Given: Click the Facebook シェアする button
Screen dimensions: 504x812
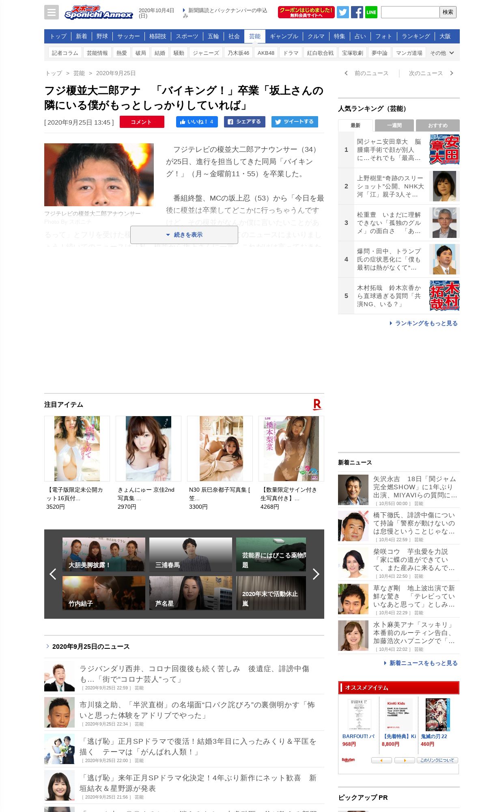Looking at the screenshot, I should pos(245,122).
